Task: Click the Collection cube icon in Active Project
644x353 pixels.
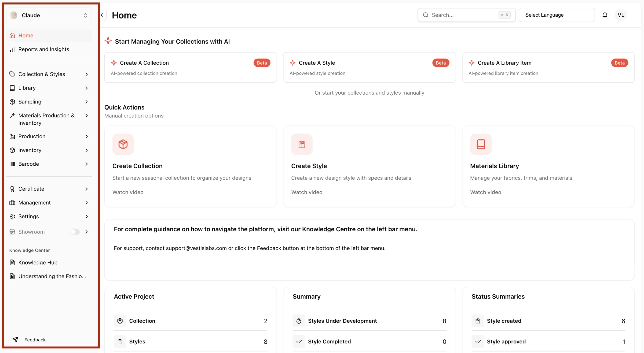Action: click(120, 321)
